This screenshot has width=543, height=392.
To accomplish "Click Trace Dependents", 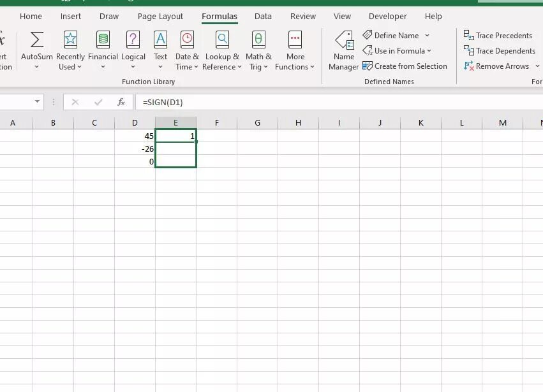I will pyautogui.click(x=500, y=51).
